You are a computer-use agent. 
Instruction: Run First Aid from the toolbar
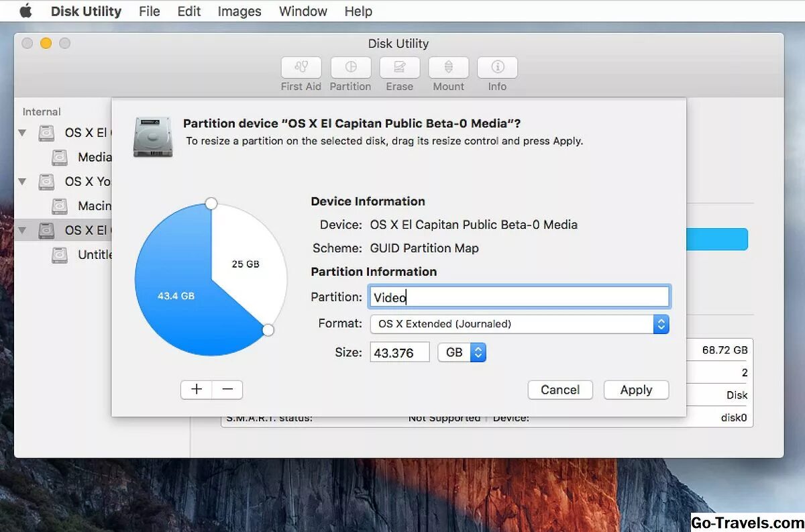pos(301,72)
